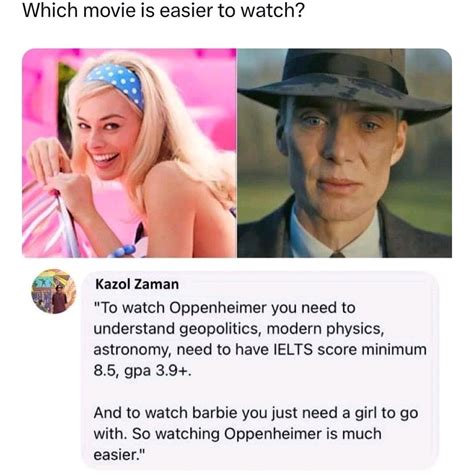Click the word "astronomy" in the comment
This screenshot has width=474, height=474.
(132, 350)
